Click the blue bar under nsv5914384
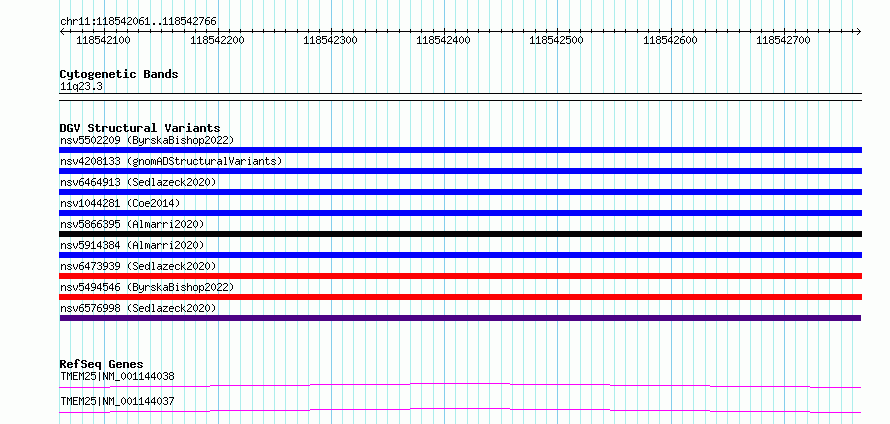Viewport: 890px width, 424px height. point(460,255)
